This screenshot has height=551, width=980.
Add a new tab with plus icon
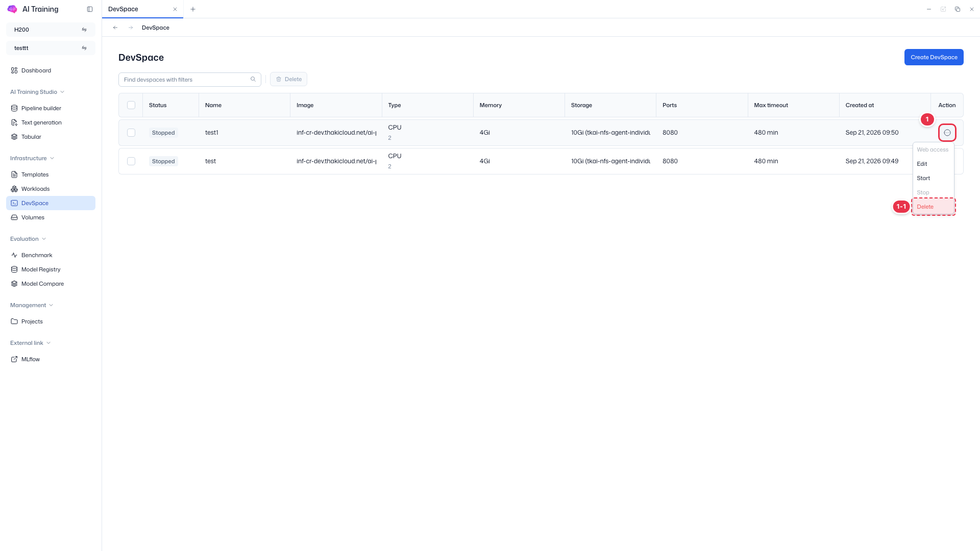[193, 9]
